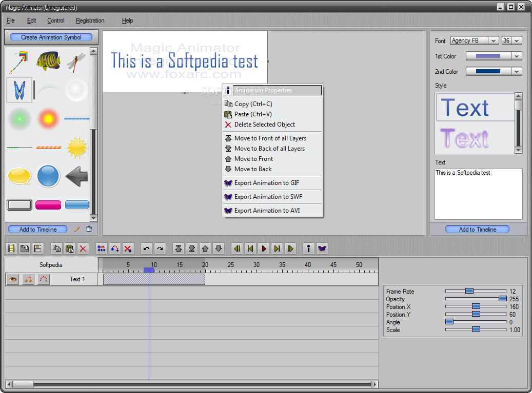This screenshot has height=393, width=532.
Task: Click the toolbar up-arrow move to front icon
Action: coord(205,249)
